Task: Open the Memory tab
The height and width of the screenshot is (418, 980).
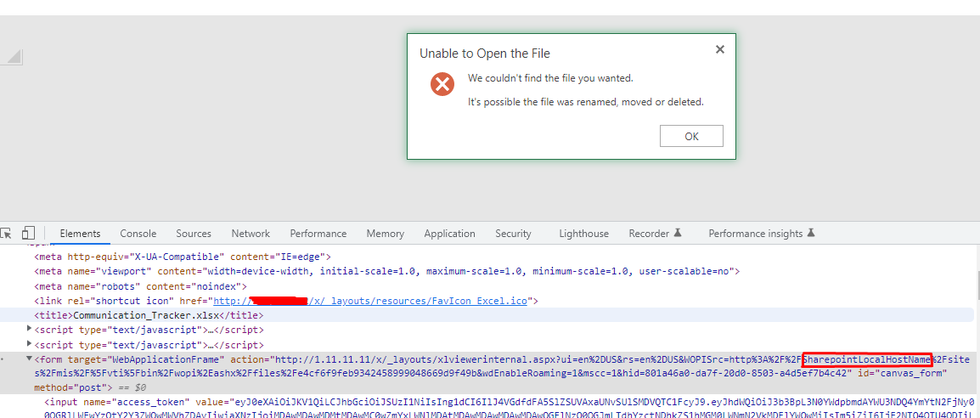Action: (385, 233)
